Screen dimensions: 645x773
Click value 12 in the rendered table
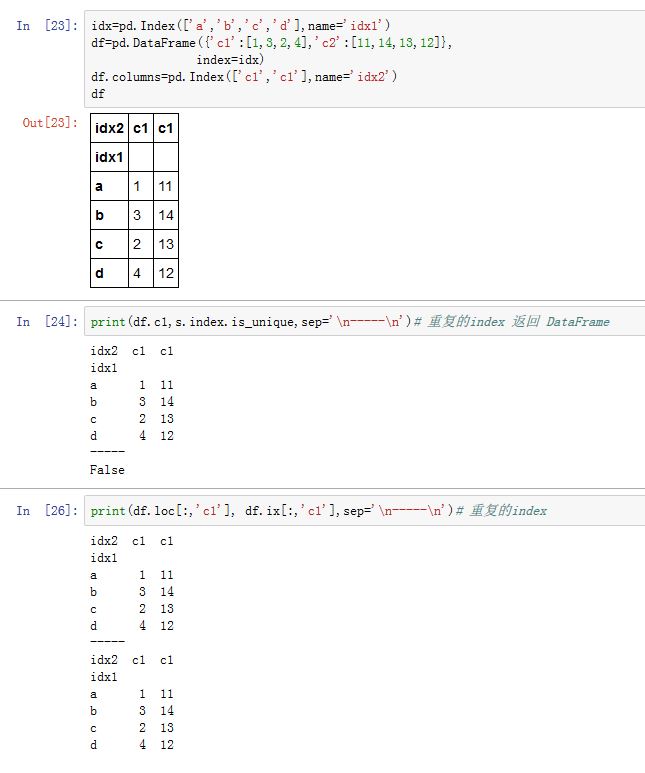point(165,273)
